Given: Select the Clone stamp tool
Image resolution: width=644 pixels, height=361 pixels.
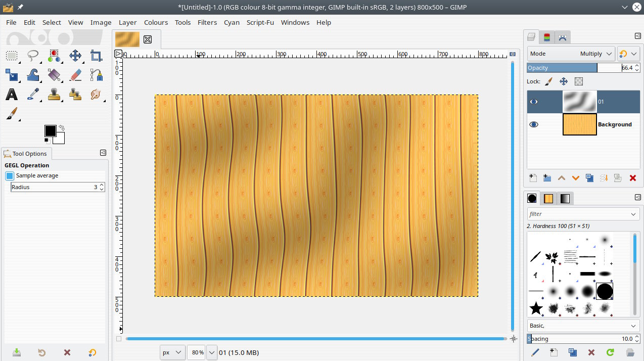Looking at the screenshot, I should point(54,94).
